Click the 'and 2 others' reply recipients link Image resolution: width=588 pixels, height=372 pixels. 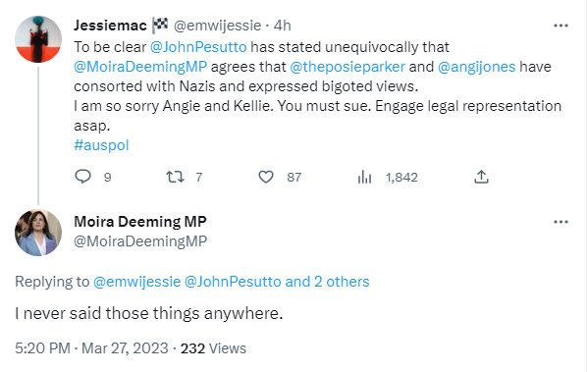[327, 282]
